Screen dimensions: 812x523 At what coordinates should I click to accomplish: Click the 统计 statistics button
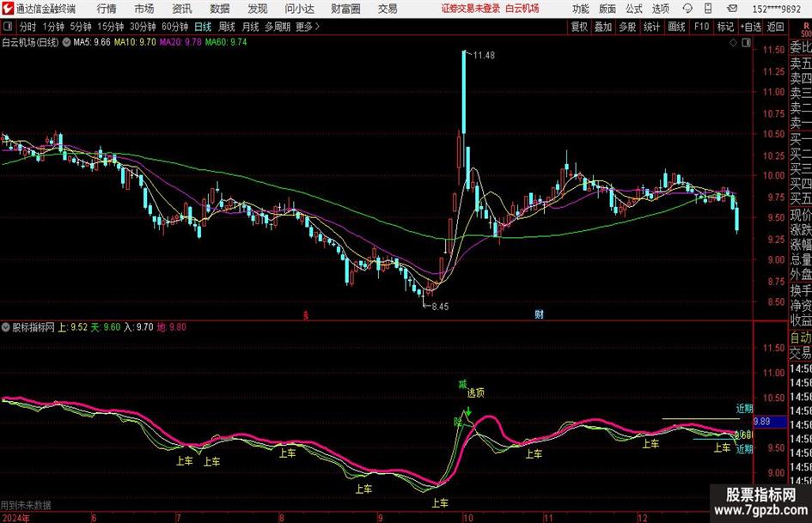(x=652, y=27)
